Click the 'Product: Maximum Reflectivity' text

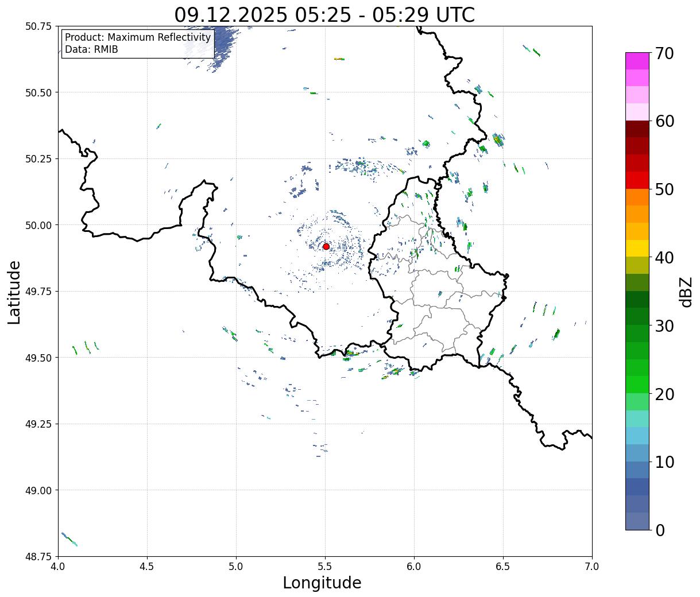(x=138, y=37)
